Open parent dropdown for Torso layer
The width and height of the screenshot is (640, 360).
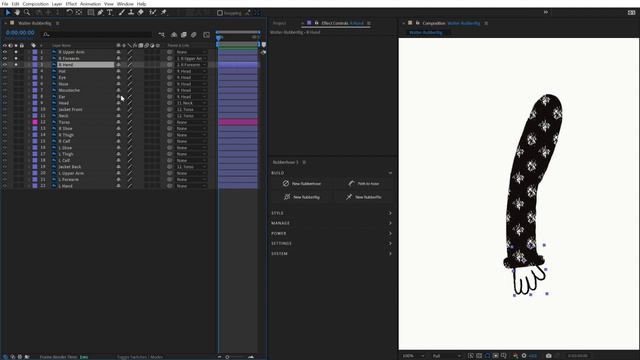[191, 122]
